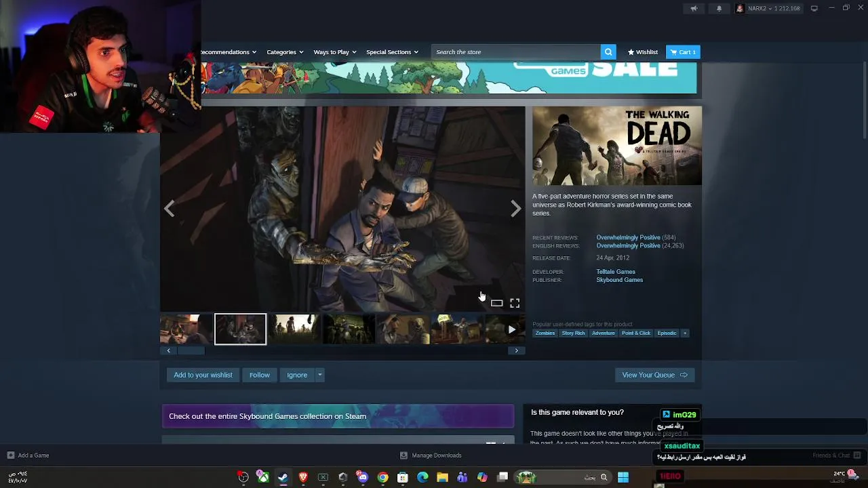Click the thumbnail strip scrollbar handle
Viewport: 868px width, 488px height.
[191, 350]
